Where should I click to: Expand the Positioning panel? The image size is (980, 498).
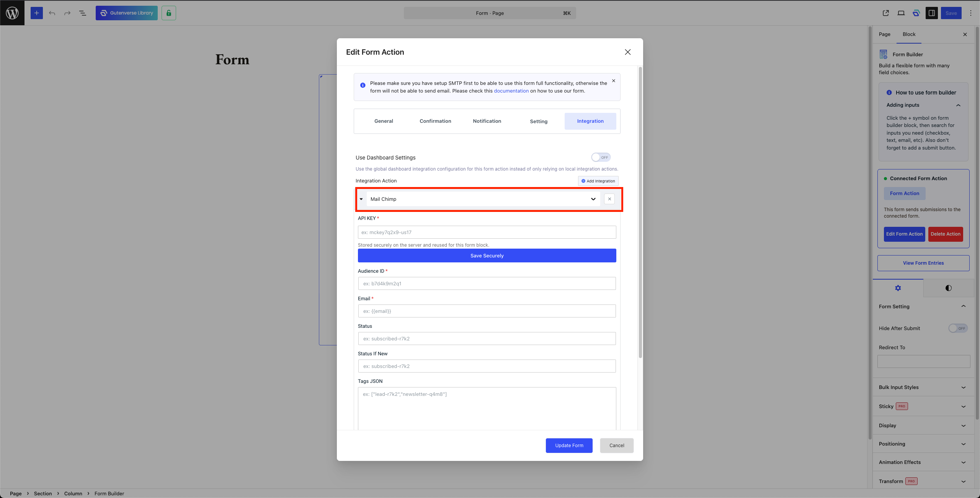point(923,444)
